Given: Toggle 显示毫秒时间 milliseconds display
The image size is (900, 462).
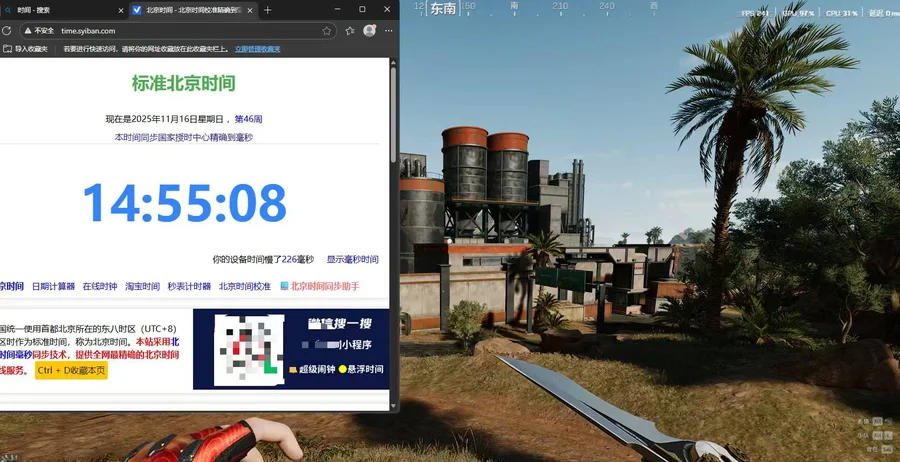Looking at the screenshot, I should (x=352, y=259).
